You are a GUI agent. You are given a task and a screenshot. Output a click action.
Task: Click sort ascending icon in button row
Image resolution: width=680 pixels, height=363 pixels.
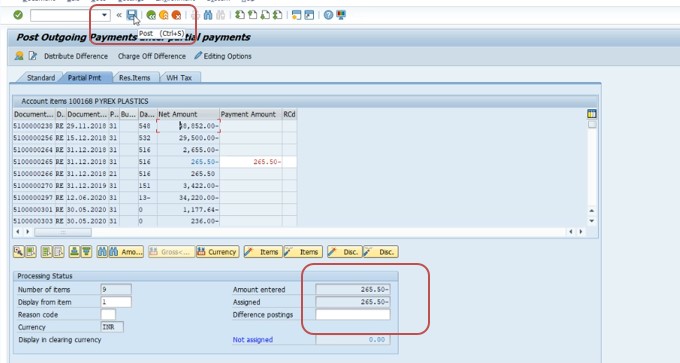pos(74,252)
